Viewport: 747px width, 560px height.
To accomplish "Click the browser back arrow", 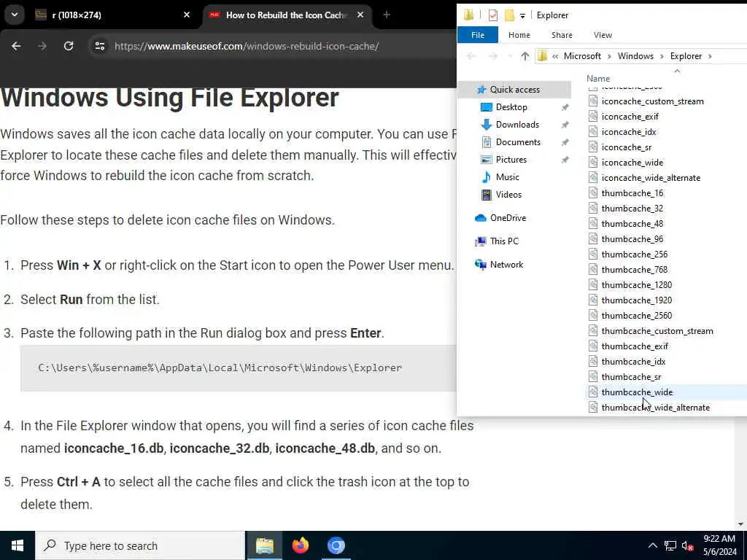I will tap(16, 46).
